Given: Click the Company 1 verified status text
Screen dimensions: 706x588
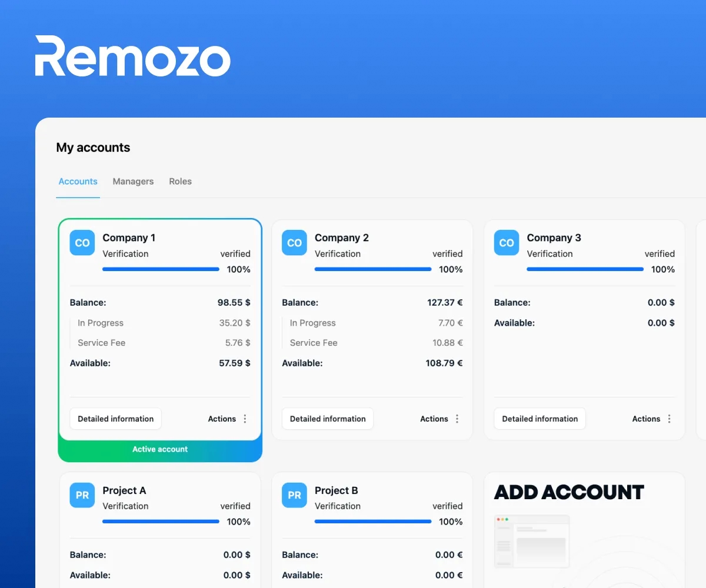Looking at the screenshot, I should pyautogui.click(x=235, y=254).
